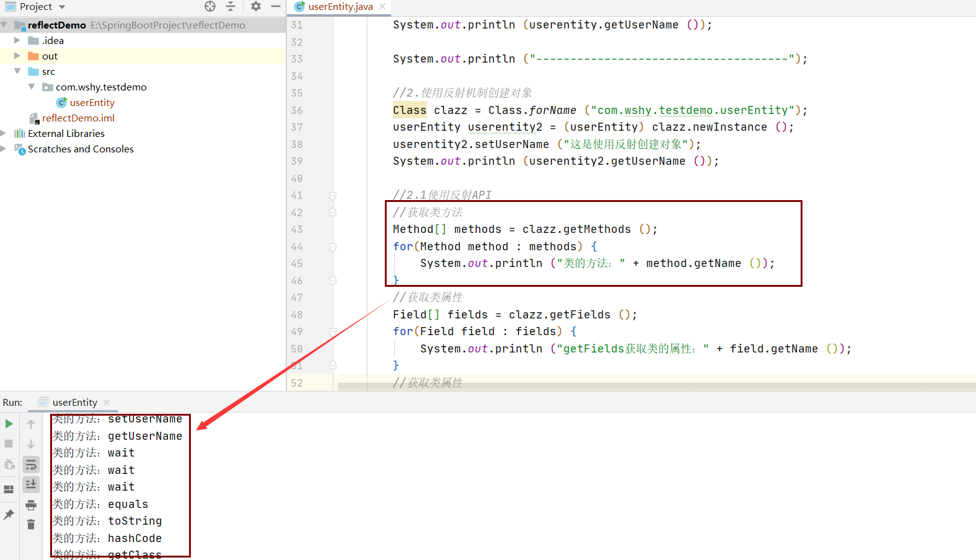Click line number 36 in the gutter
The height and width of the screenshot is (560, 976).
[x=297, y=110]
